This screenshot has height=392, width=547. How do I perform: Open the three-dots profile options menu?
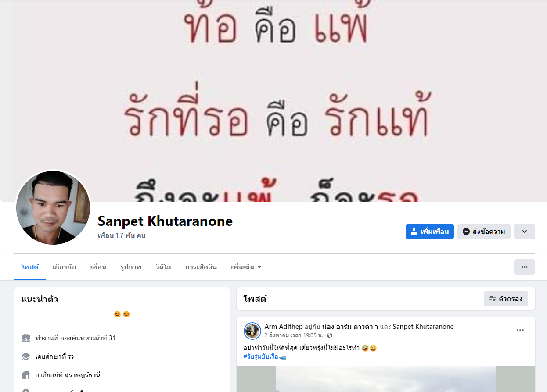point(525,267)
